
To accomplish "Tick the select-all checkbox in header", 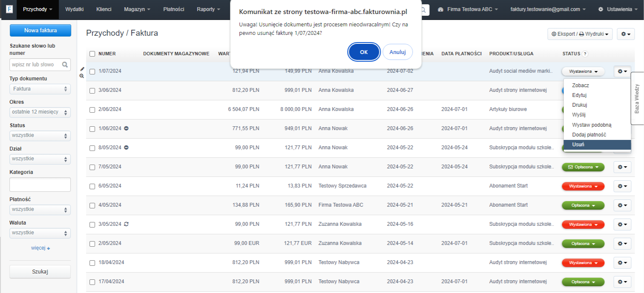I will coord(92,54).
